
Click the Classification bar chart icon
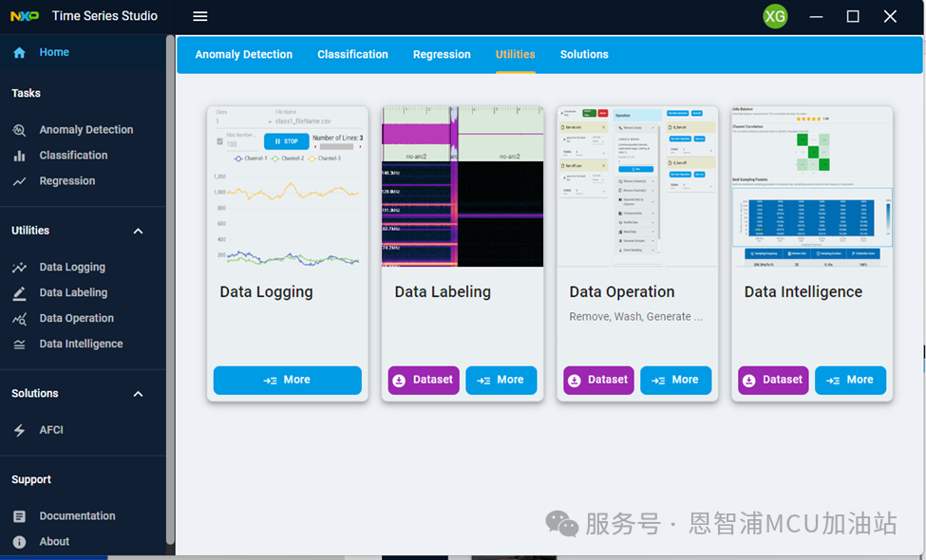pyautogui.click(x=20, y=156)
